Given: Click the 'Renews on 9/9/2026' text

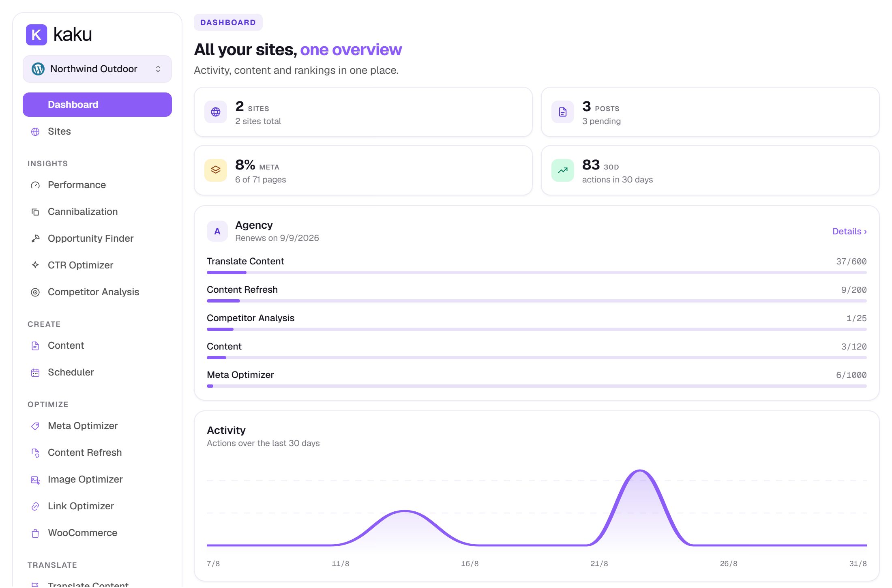Looking at the screenshot, I should click(277, 238).
